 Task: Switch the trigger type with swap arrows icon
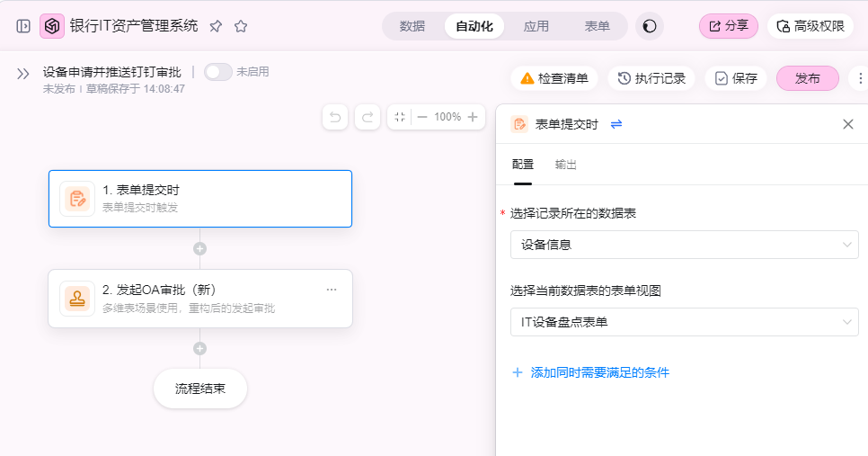pyautogui.click(x=616, y=124)
